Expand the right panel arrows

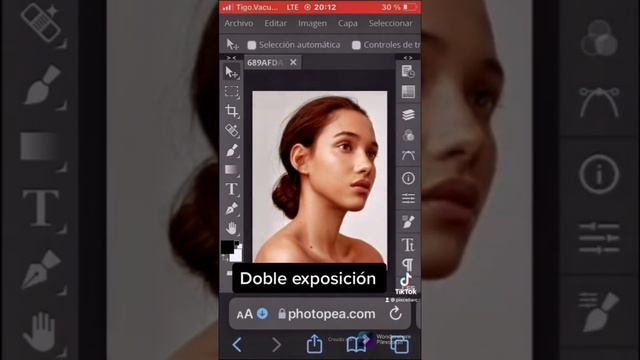pos(408,58)
